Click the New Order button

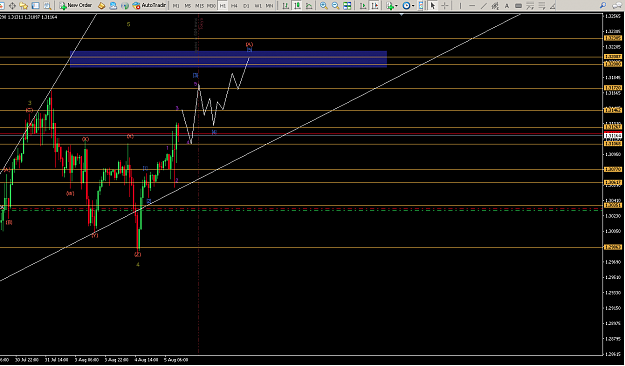coord(76,5)
